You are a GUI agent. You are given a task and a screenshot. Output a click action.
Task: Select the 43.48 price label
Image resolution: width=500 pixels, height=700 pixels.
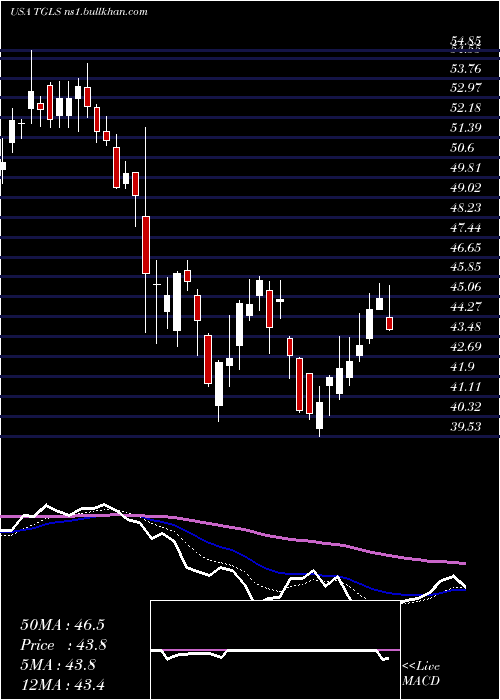(466, 327)
